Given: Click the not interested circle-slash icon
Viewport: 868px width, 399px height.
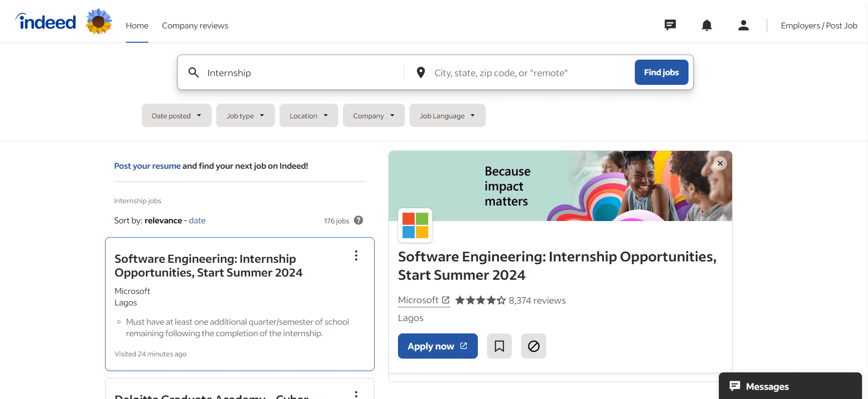Looking at the screenshot, I should pos(533,346).
